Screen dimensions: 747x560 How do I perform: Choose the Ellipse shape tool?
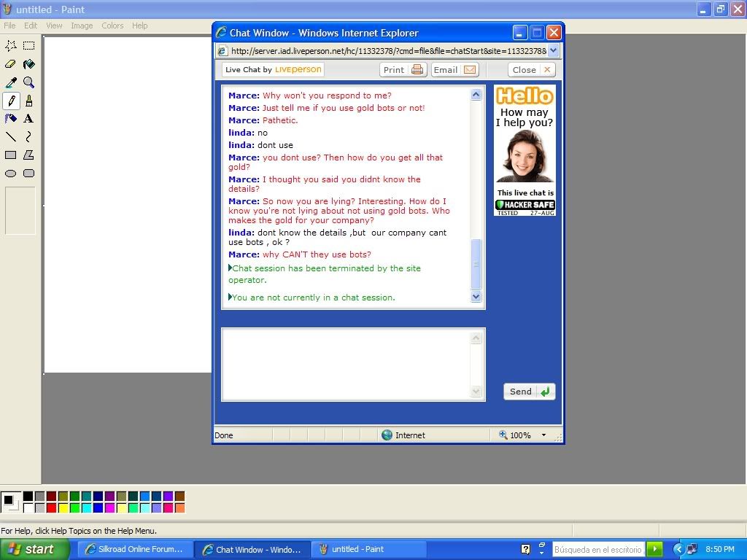(11, 174)
